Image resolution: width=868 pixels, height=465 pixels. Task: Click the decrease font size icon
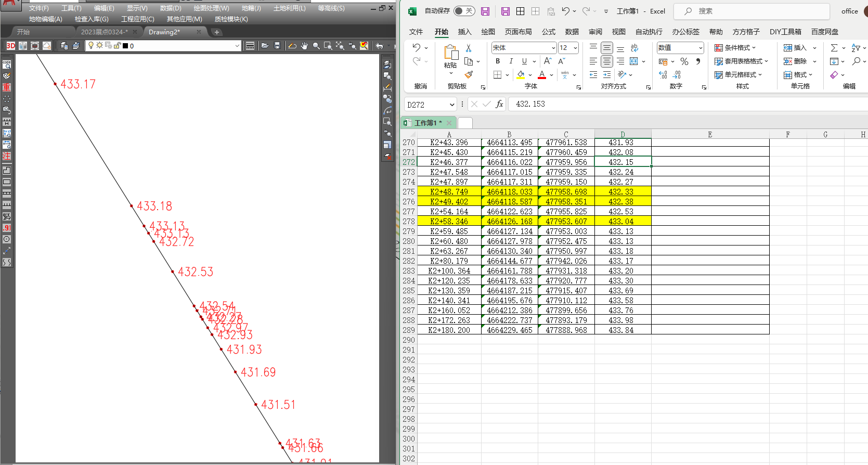click(x=562, y=61)
